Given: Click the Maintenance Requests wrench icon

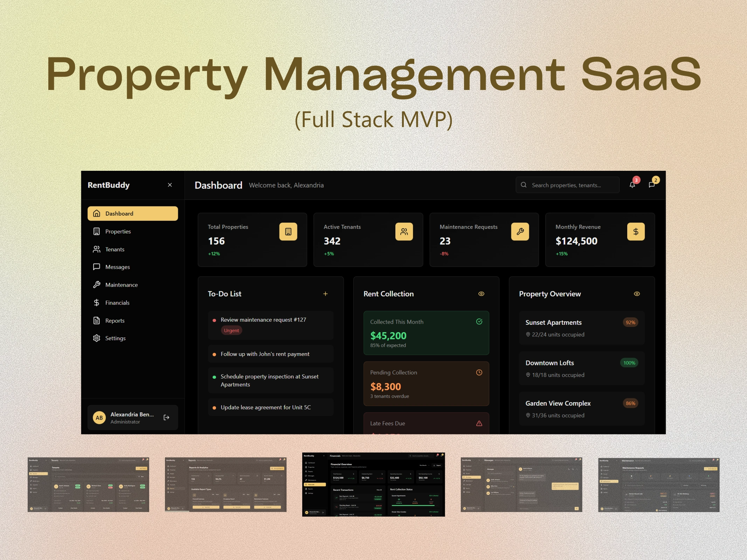Looking at the screenshot, I should 520,231.
